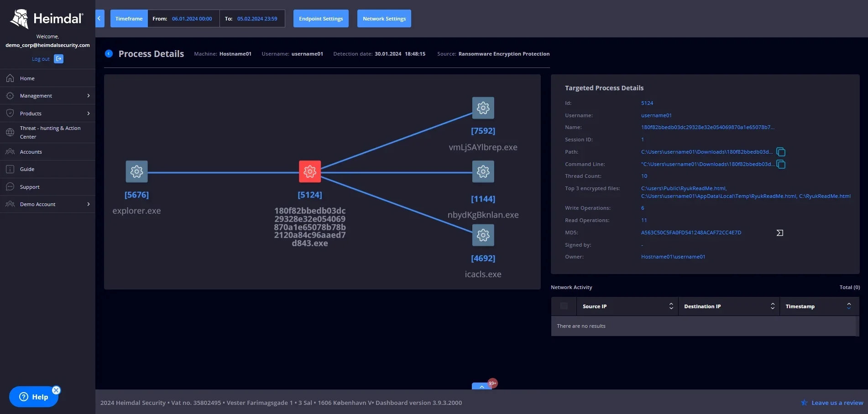868x414 pixels.
Task: Open the Products menu item
Action: point(47,114)
